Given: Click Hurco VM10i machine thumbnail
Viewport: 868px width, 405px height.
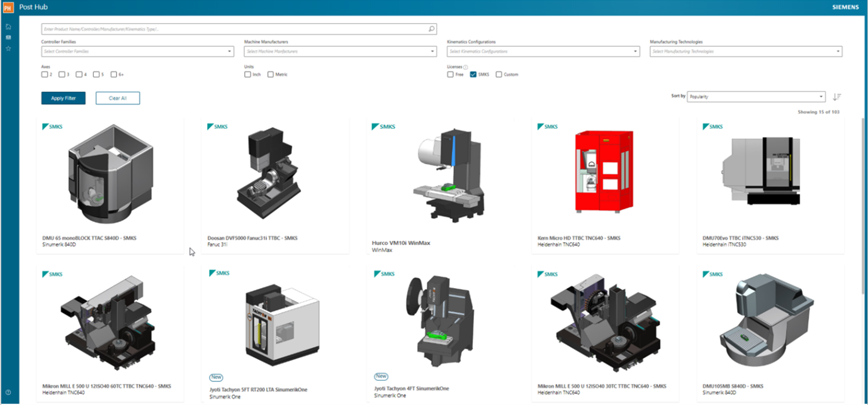Looking at the screenshot, I should 449,174.
